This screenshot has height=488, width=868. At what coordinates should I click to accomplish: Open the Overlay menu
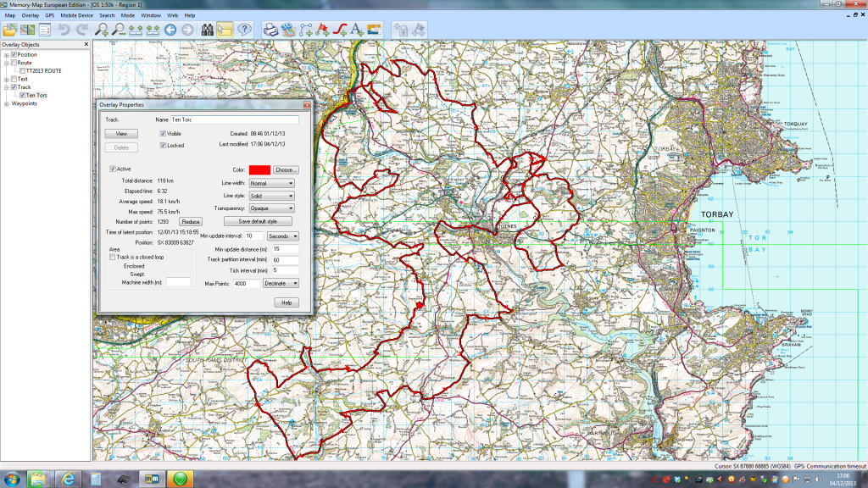[x=31, y=15]
